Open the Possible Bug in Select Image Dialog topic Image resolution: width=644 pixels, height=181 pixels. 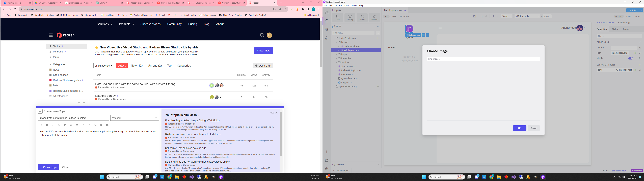[193, 120]
